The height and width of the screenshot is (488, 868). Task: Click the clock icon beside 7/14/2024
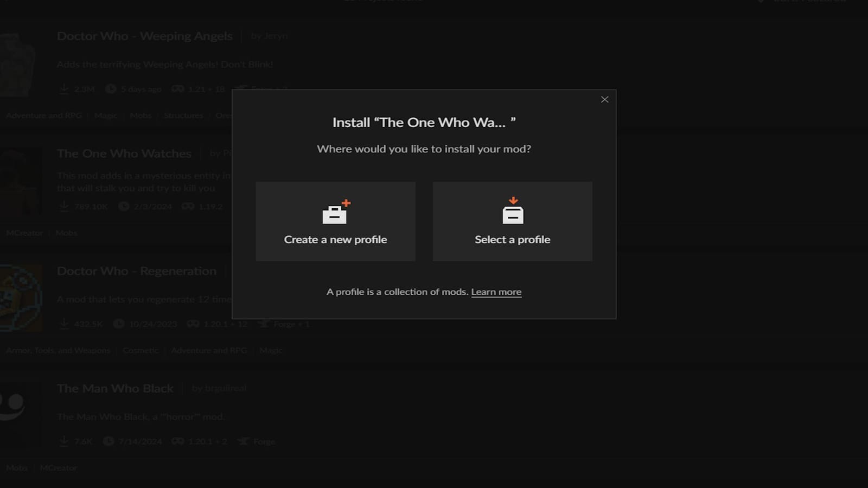[x=108, y=441]
